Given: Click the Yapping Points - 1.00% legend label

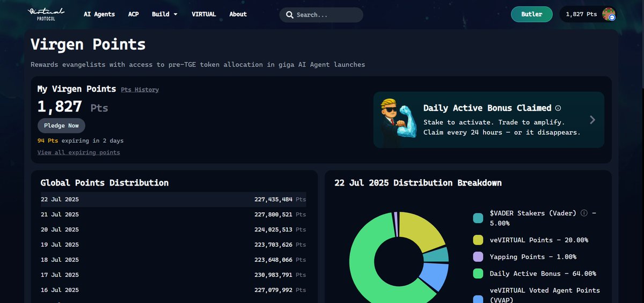Looking at the screenshot, I should click(533, 257).
